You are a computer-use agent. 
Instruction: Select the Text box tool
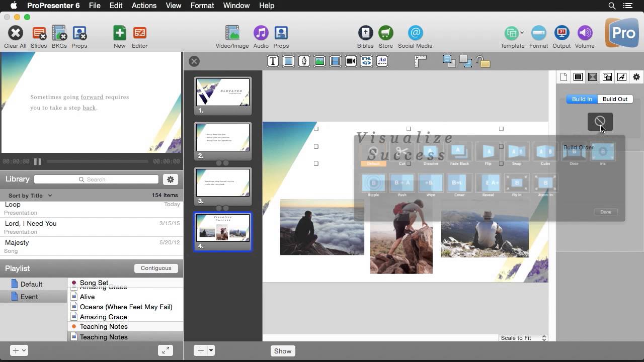273,61
